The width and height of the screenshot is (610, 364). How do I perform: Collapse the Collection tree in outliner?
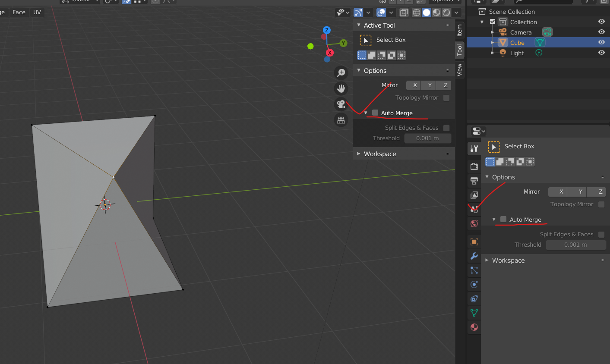[482, 22]
